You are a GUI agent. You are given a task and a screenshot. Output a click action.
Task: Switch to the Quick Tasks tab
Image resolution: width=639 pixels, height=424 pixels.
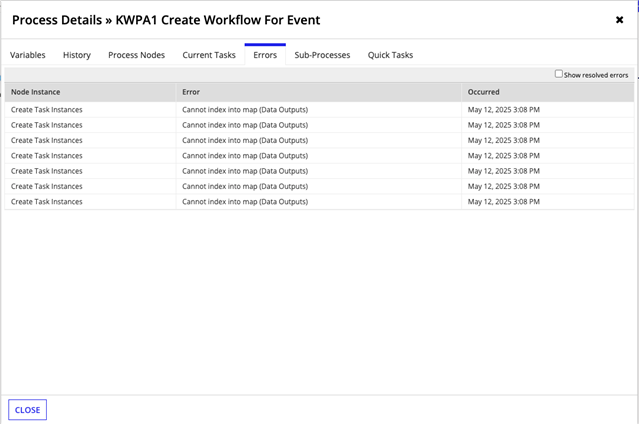(390, 55)
